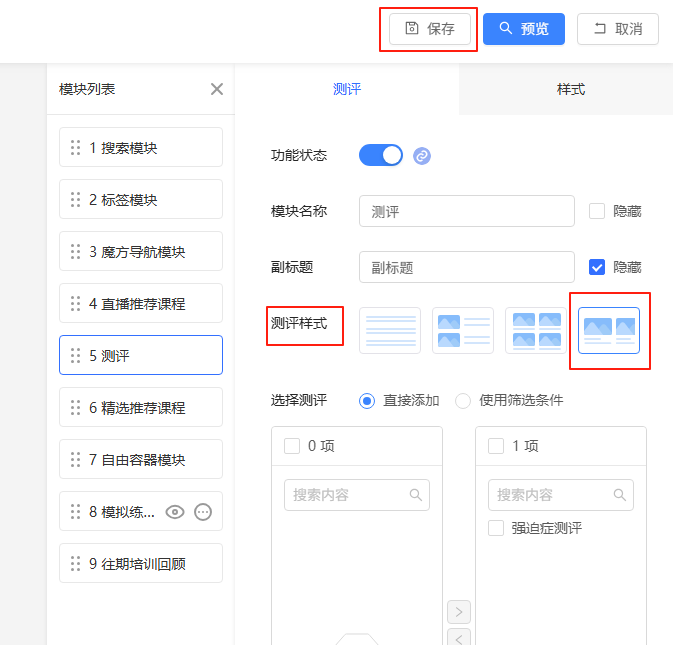This screenshot has height=645, width=673.
Task: Switch to the 测评 tab
Action: (347, 89)
